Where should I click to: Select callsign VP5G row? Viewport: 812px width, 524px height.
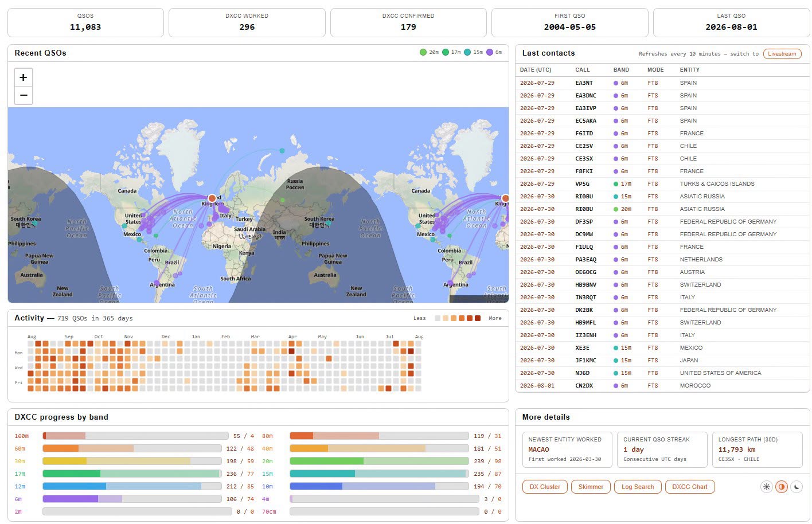click(x=662, y=184)
